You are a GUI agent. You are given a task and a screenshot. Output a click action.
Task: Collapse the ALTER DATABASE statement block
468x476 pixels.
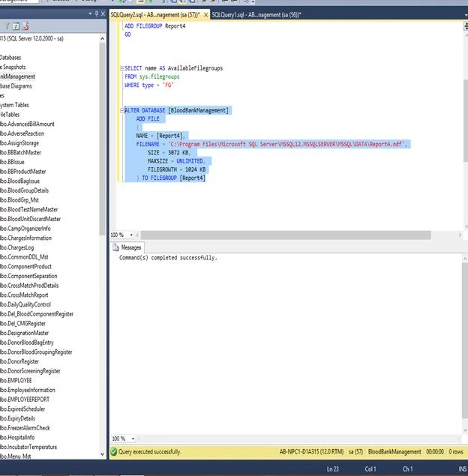pos(121,110)
